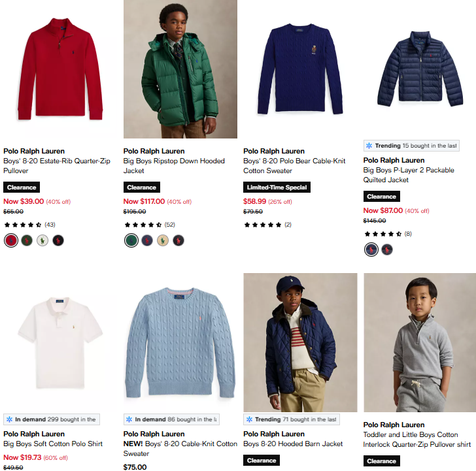The image size is (476, 471).
Task: Click Clearance badge under Hooded Barn Jacket
Action: [x=262, y=461]
